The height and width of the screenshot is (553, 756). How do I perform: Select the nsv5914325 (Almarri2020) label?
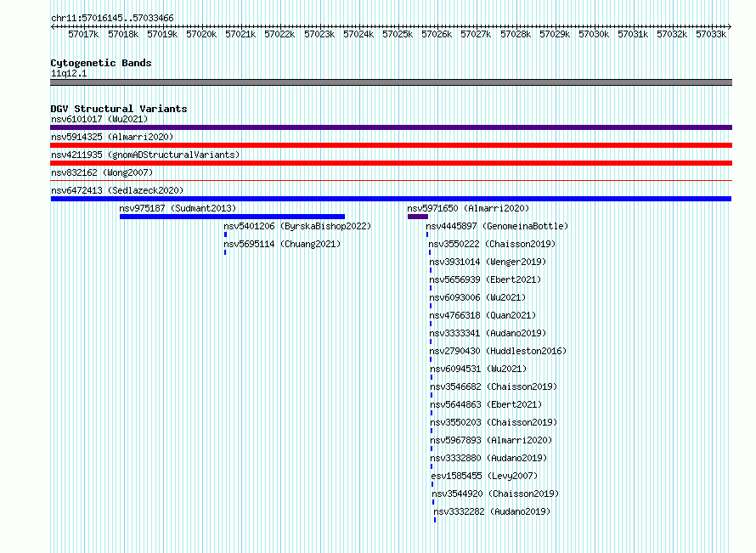click(x=112, y=137)
